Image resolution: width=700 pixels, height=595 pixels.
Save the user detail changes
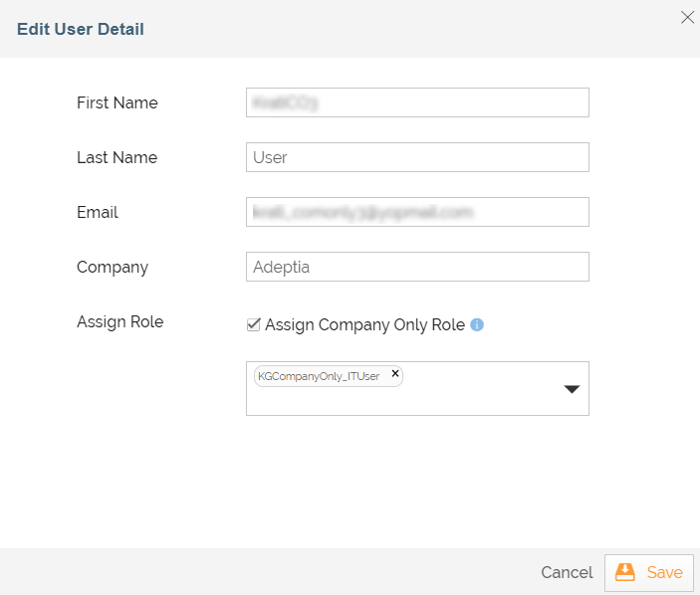(x=649, y=572)
